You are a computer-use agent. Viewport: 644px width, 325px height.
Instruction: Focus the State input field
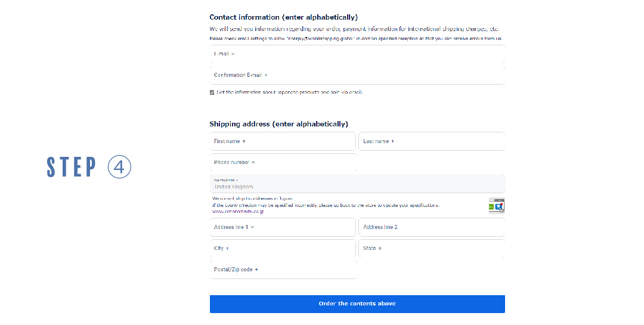pyautogui.click(x=431, y=249)
